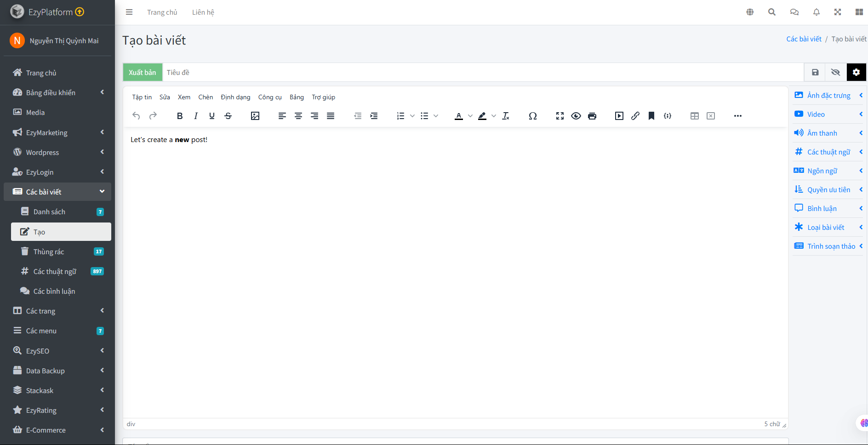Click inside the editor content area
Viewport: 868px width, 445px height.
455,273
